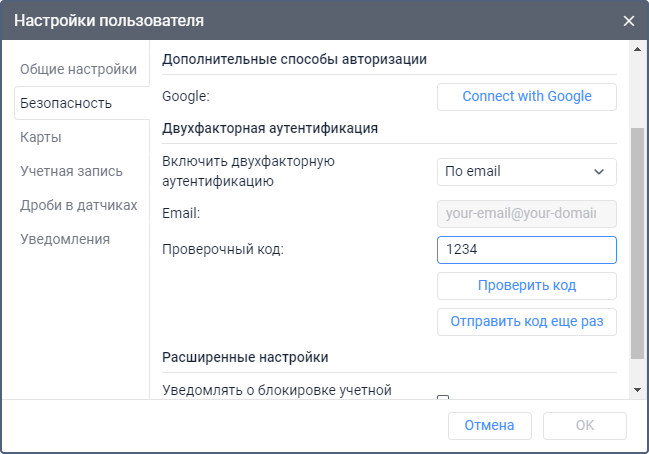649x454 pixels.
Task: Click the scrollbar down arrow
Action: click(637, 389)
